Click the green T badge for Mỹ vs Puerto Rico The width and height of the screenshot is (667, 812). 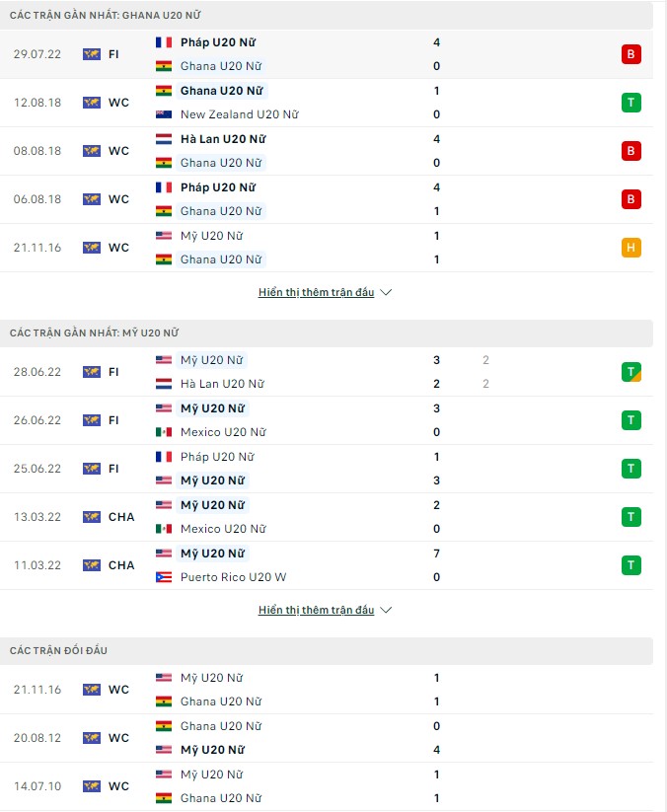(631, 564)
